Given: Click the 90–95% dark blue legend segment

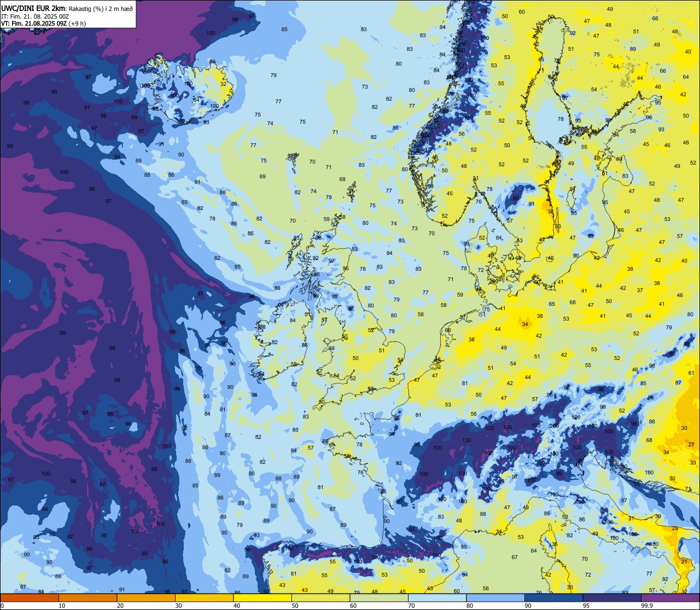Looking at the screenshot, I should [x=553, y=598].
